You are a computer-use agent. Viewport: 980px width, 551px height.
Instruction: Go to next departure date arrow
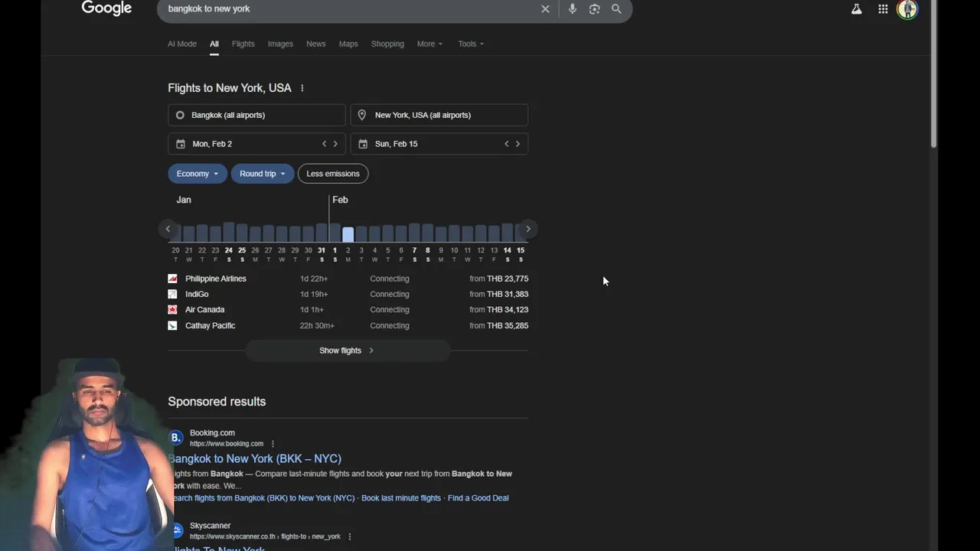click(x=335, y=144)
